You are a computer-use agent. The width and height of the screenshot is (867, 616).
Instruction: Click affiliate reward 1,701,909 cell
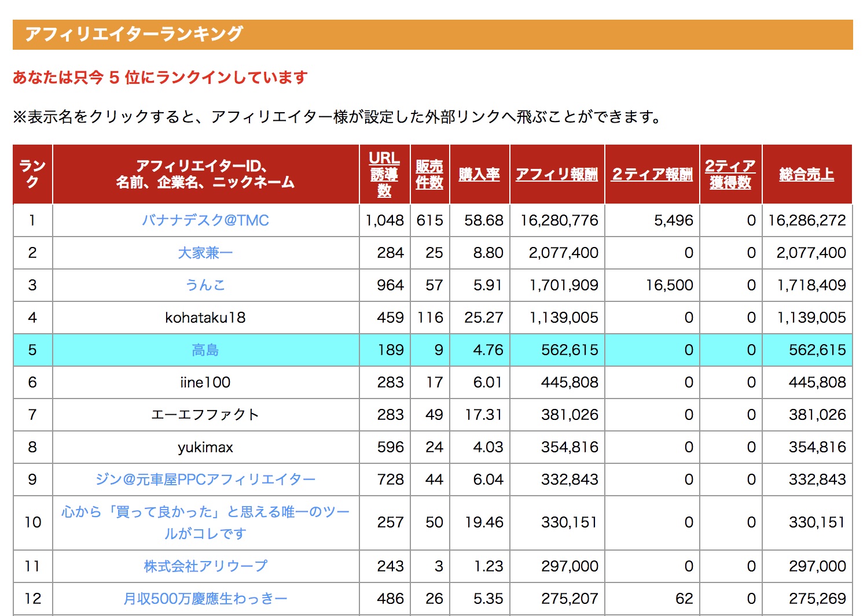[557, 285]
